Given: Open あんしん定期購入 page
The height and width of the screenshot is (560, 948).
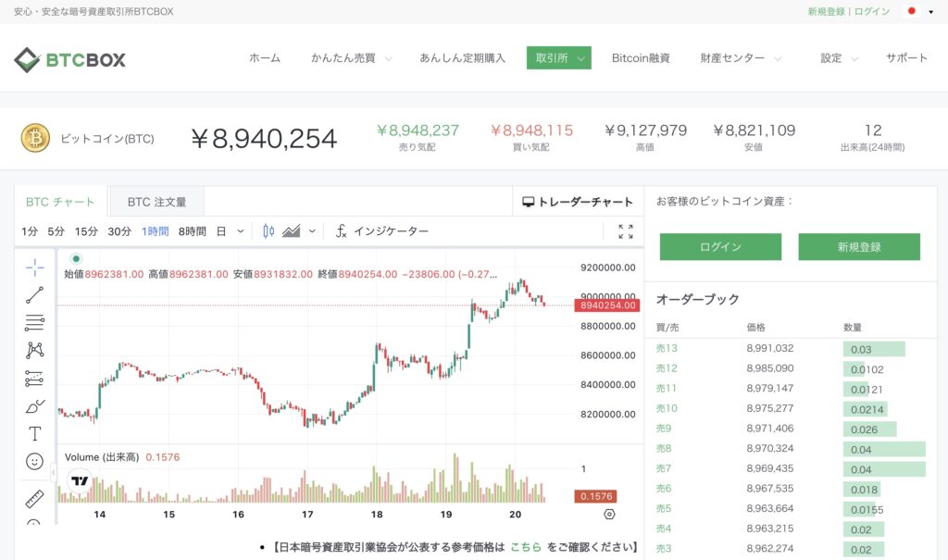Looking at the screenshot, I should coord(463,58).
